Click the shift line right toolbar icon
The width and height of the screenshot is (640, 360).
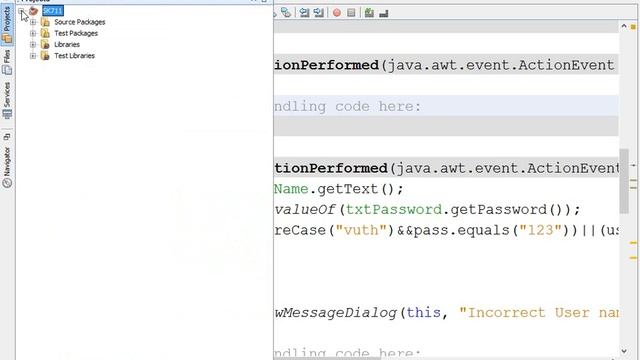(318, 13)
